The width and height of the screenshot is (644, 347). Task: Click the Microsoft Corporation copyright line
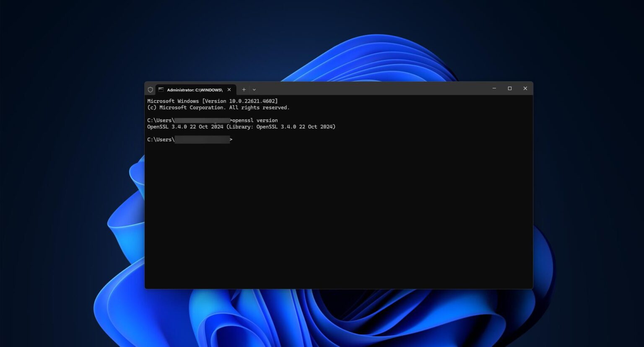pyautogui.click(x=218, y=108)
